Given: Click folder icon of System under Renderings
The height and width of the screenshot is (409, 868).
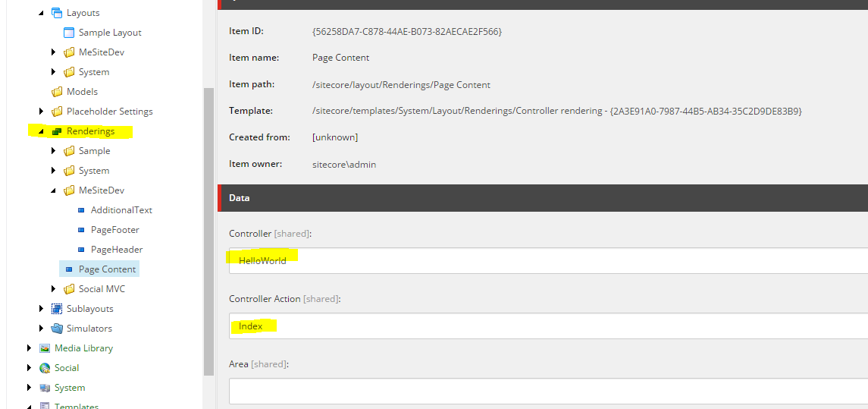Looking at the screenshot, I should [69, 171].
